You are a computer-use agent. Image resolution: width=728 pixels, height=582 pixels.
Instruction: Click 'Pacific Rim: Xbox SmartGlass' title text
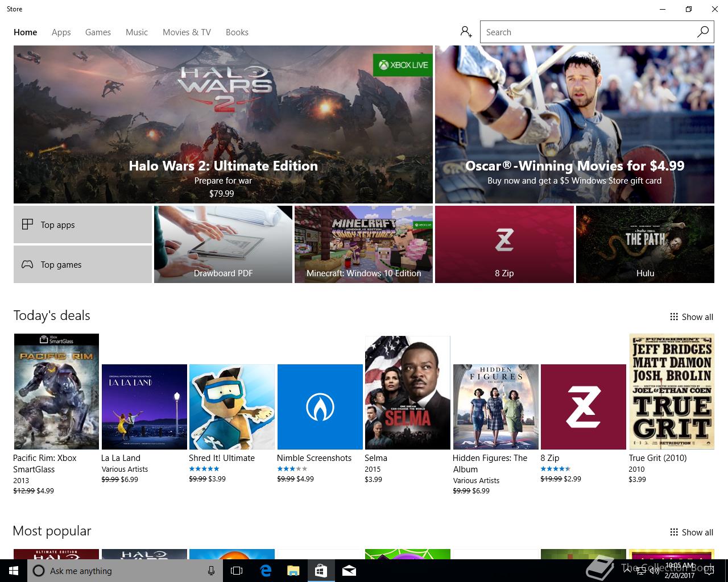pos(45,464)
